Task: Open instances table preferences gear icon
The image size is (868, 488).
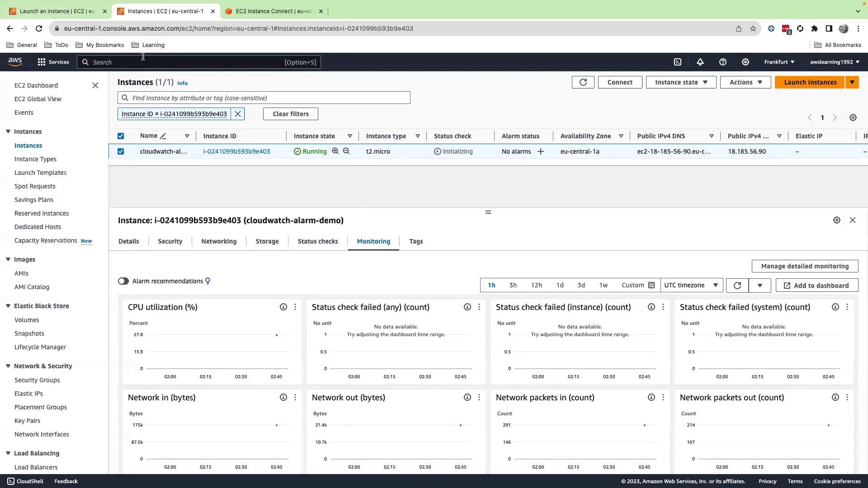Action: pyautogui.click(x=853, y=117)
